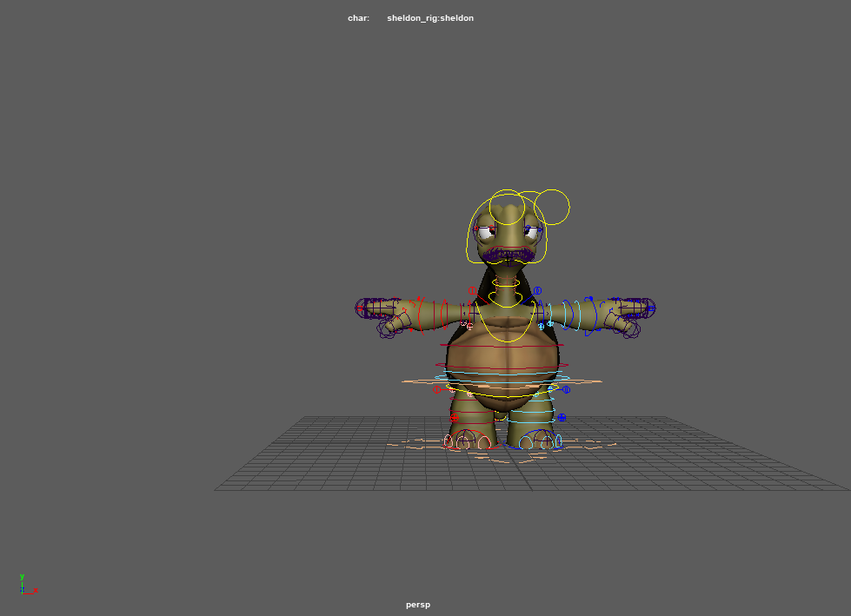The image size is (851, 616).
Task: Click the blue eye control on the face
Action: (x=529, y=230)
